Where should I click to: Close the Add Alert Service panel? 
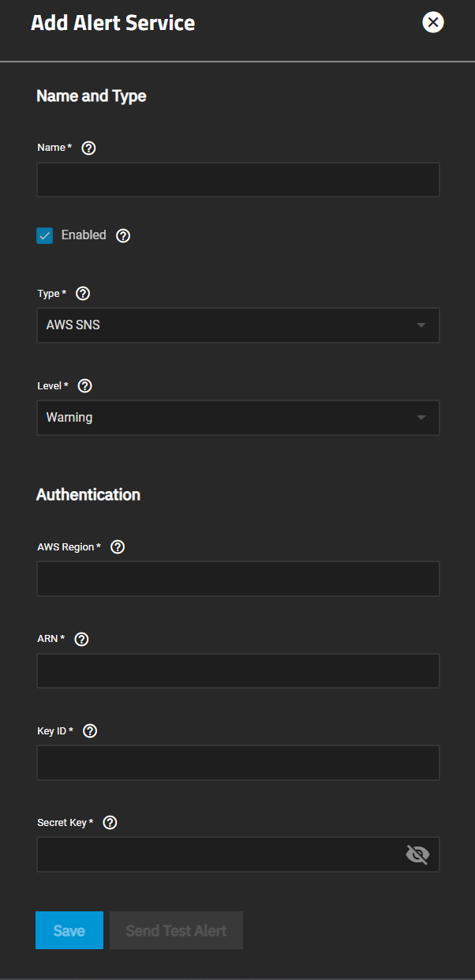coord(433,22)
